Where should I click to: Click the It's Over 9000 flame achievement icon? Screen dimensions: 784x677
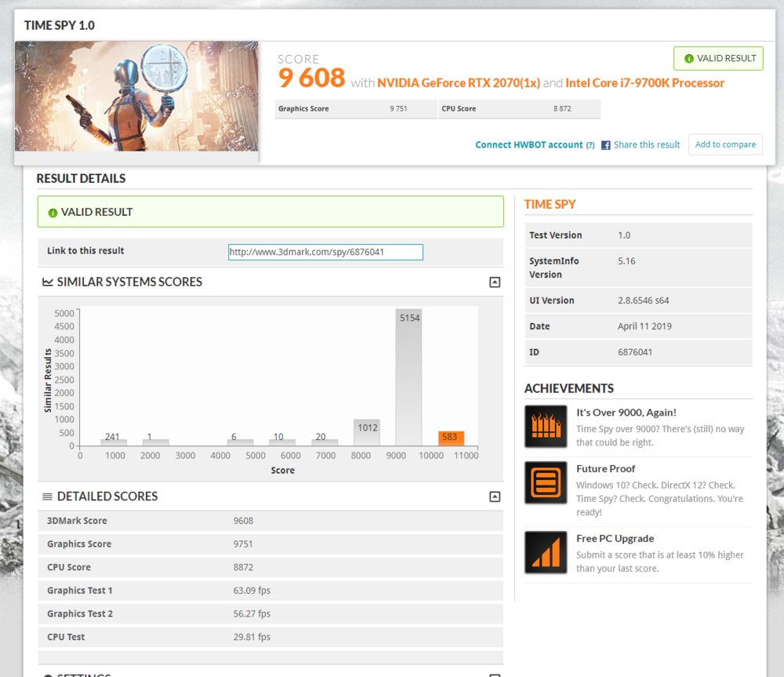click(x=546, y=426)
